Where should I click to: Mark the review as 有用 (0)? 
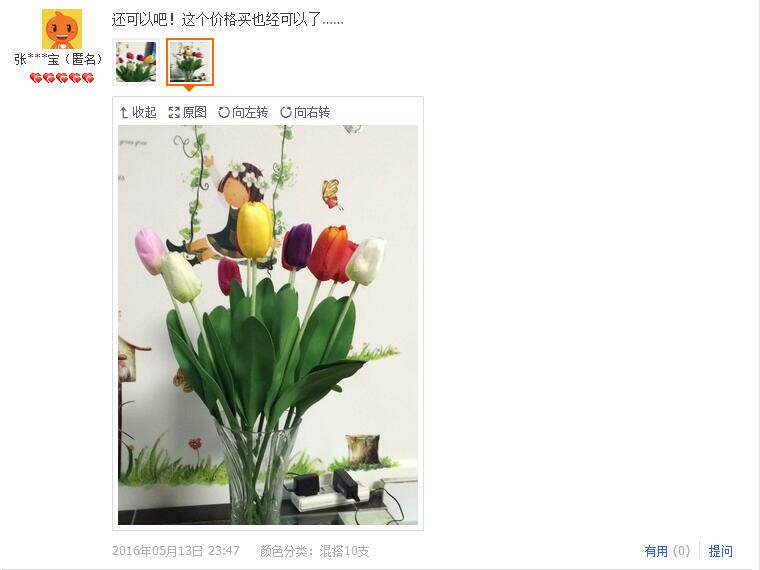pos(667,551)
